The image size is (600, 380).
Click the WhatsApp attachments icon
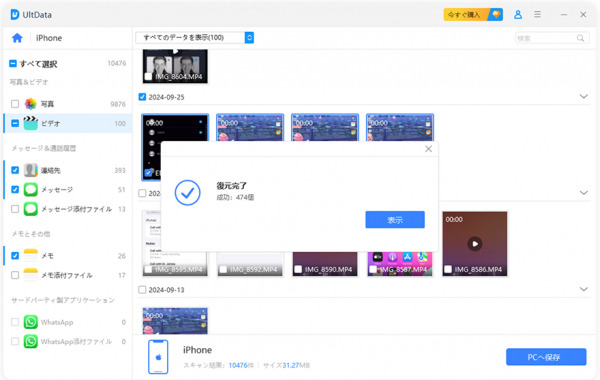[x=31, y=341]
